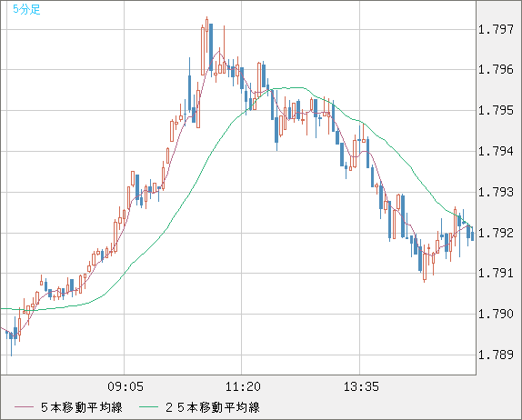Select the 1.789 price axis label
522x420 pixels.
tap(496, 355)
